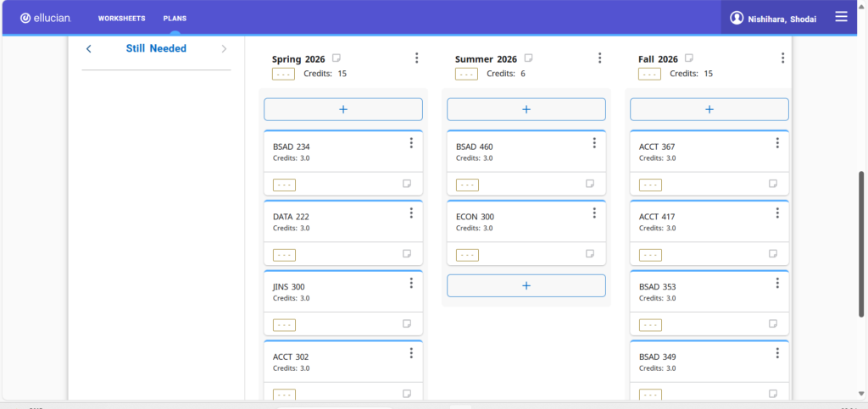Click the note icon on BSAD 234 card

tap(407, 184)
